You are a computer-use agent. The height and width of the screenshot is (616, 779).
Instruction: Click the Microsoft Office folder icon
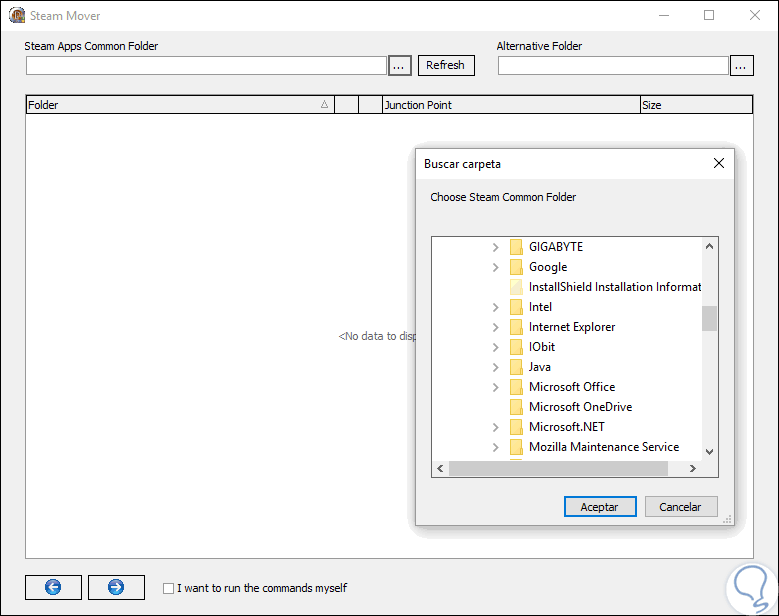pos(516,387)
